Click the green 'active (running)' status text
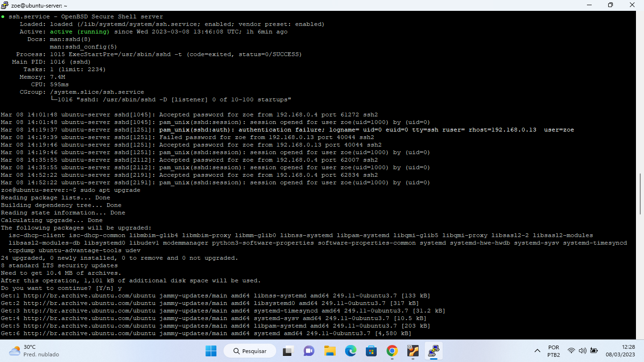 [x=80, y=32]
